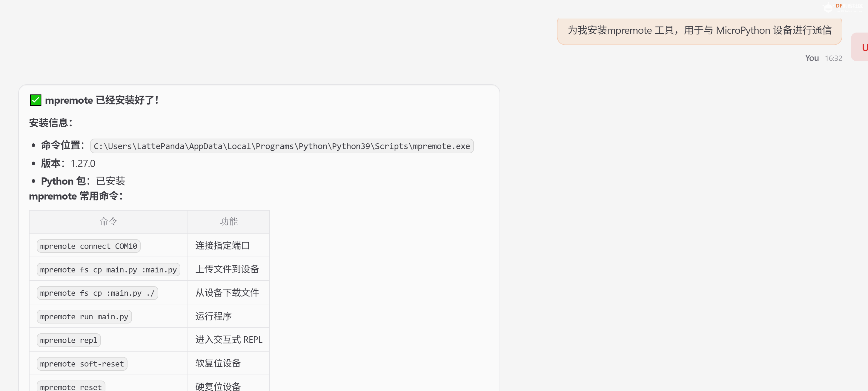Click the mpremote.exe installation path
The image size is (868, 391).
[x=282, y=146]
